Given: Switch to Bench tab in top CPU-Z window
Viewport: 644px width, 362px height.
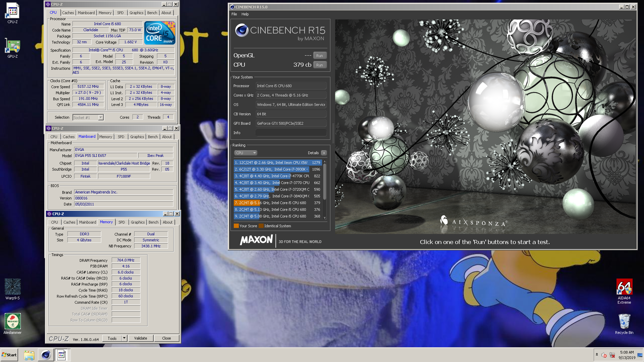Looking at the screenshot, I should tap(152, 13).
